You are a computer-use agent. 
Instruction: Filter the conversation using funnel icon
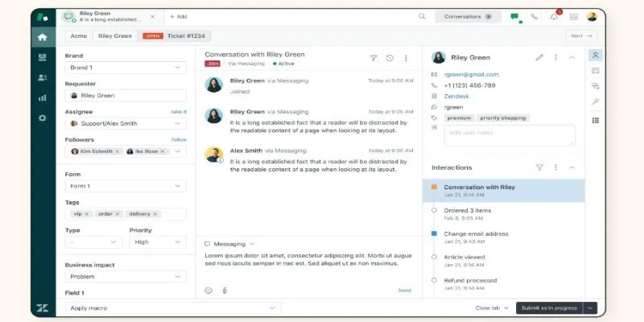[374, 58]
